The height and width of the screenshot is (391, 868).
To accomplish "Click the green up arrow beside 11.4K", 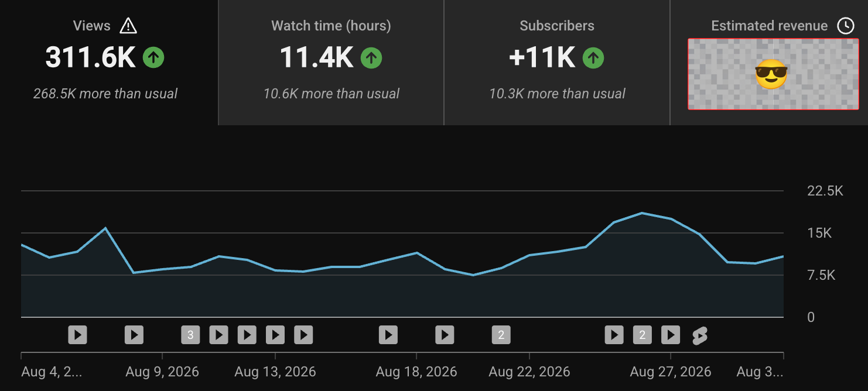I will (371, 57).
